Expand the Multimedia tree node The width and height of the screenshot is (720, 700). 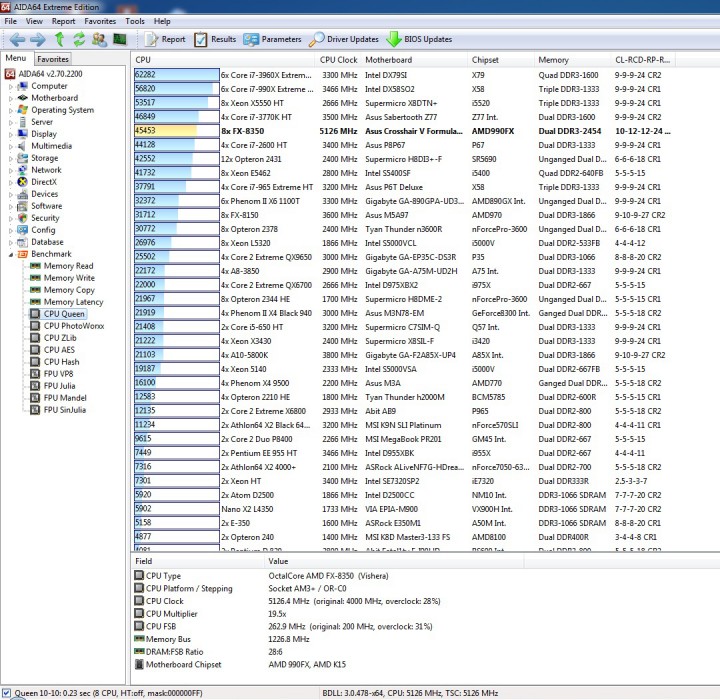click(x=11, y=146)
